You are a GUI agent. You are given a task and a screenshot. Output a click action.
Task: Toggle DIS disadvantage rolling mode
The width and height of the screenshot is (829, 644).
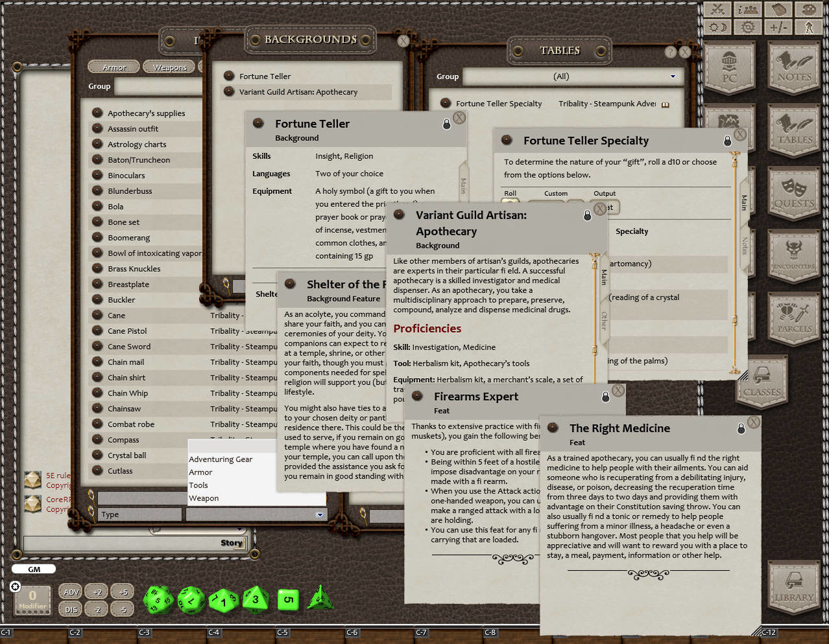tap(70, 609)
